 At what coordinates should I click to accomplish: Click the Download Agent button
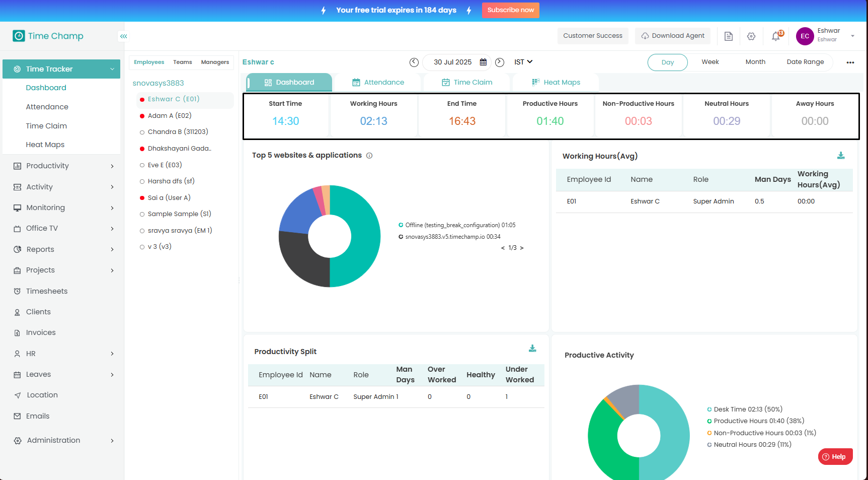673,36
